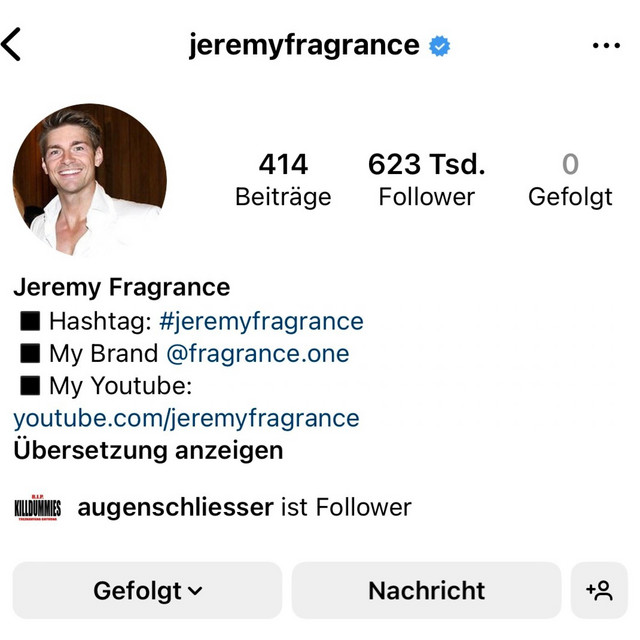Send a message with Nachricht button
The height and width of the screenshot is (640, 640).
click(426, 591)
